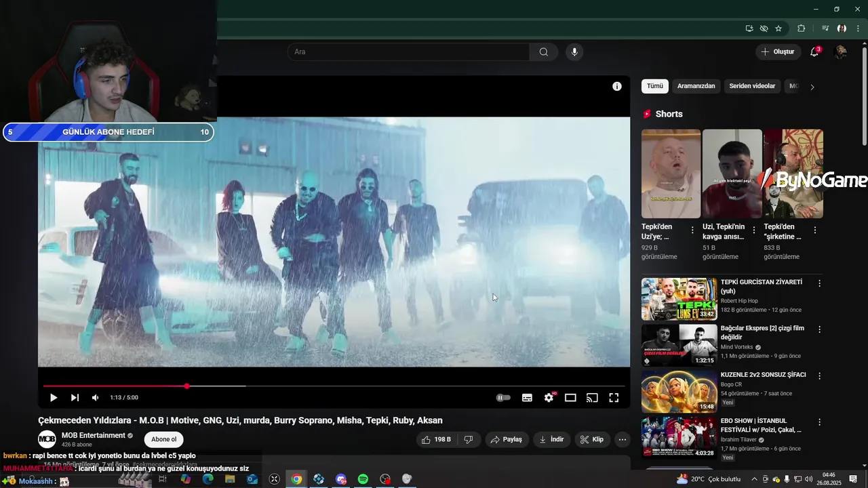Click the İndir download button
The height and width of the screenshot is (488, 868).
click(x=551, y=440)
